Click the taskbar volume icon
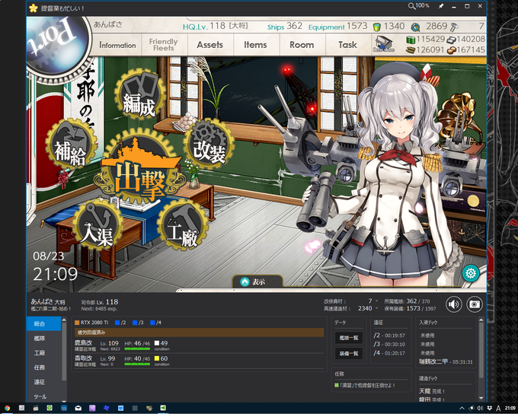518x420 pixels. (481, 408)
